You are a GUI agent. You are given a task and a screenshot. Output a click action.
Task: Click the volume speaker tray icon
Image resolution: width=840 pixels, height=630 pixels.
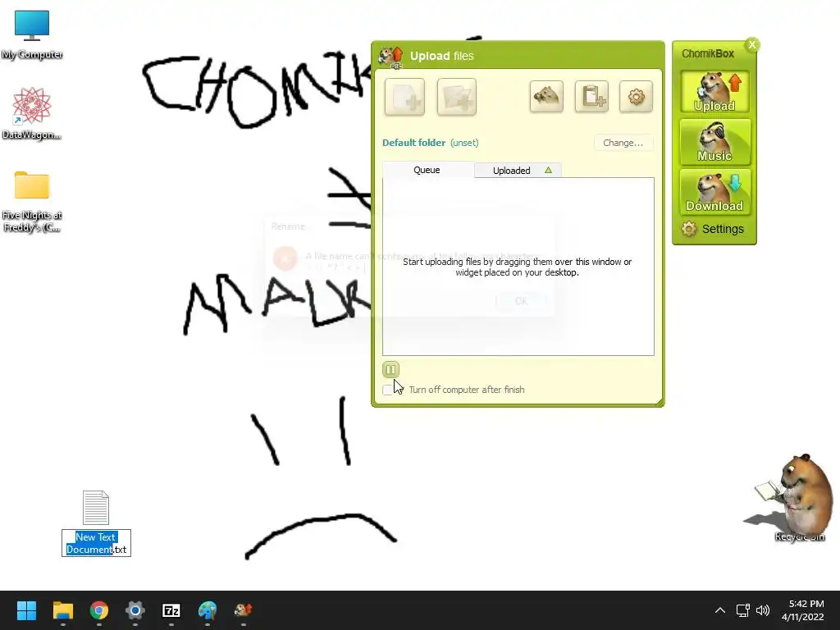coord(763,610)
